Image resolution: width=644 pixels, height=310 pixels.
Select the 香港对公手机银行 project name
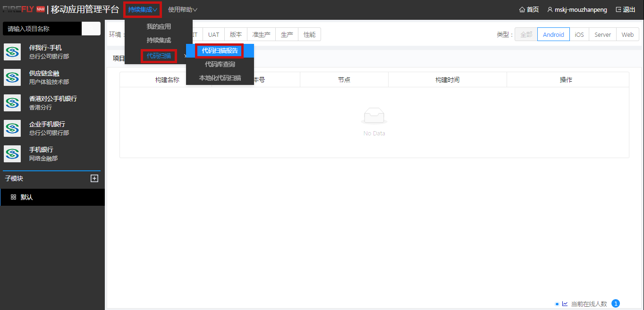pos(53,99)
